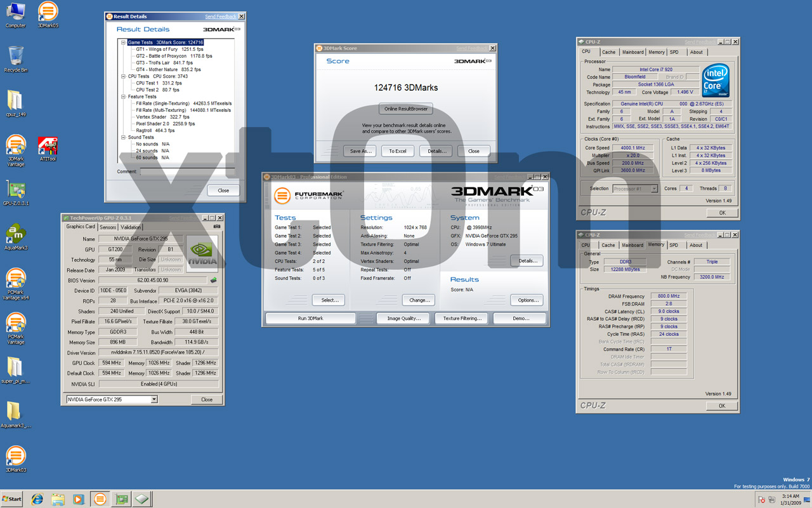Open the Computer desktop icon
Screen dimensions: 812x508
(15, 15)
